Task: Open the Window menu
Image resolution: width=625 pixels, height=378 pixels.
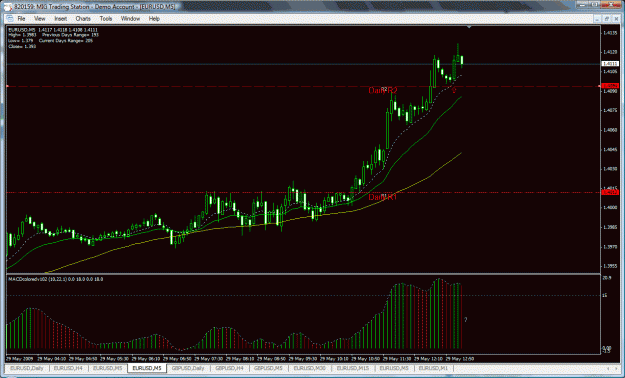Action: pyautogui.click(x=130, y=19)
